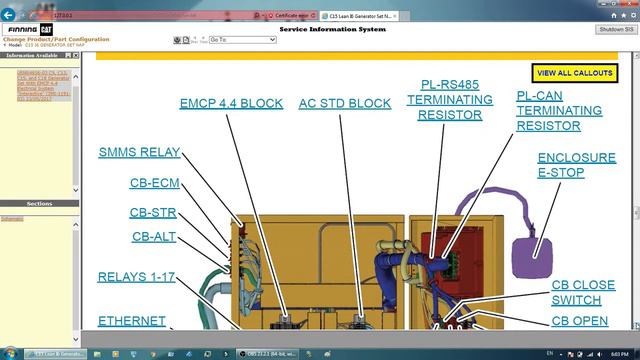Viewport: 640px width, 360px height.
Task: Click the taskbar volume speaker icon
Action: click(600, 354)
